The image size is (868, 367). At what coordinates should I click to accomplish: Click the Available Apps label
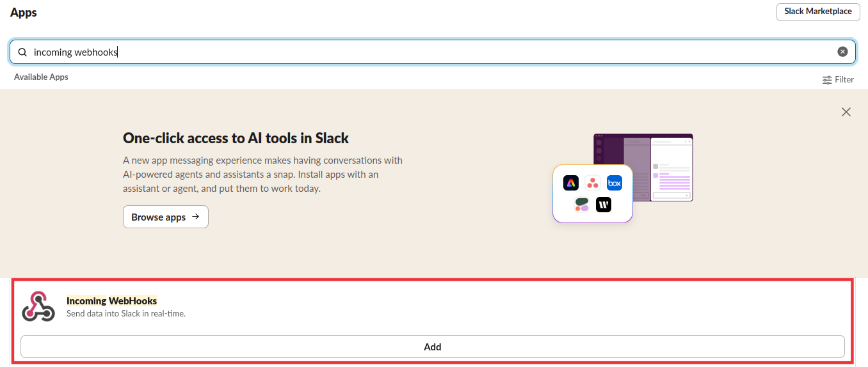tap(41, 77)
